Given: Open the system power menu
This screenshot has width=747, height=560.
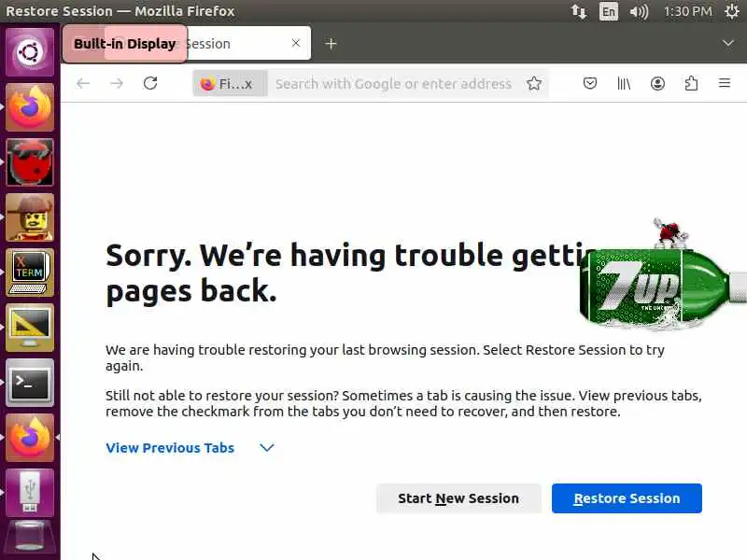Looking at the screenshot, I should (731, 11).
